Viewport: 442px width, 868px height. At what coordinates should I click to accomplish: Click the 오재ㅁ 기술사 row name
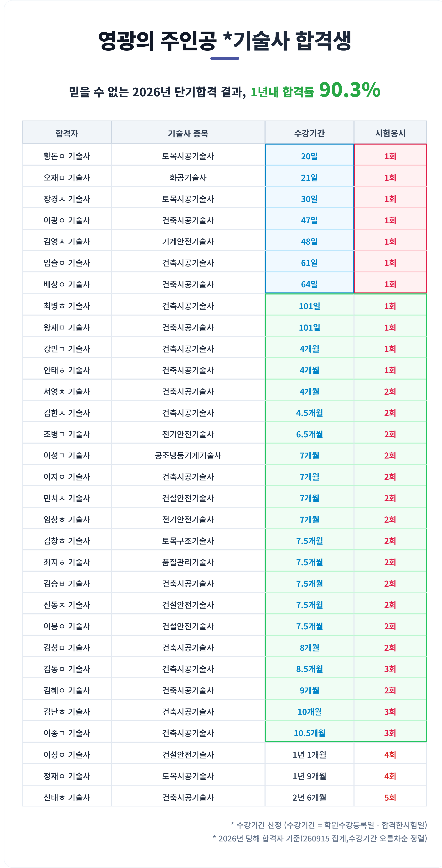click(x=67, y=177)
